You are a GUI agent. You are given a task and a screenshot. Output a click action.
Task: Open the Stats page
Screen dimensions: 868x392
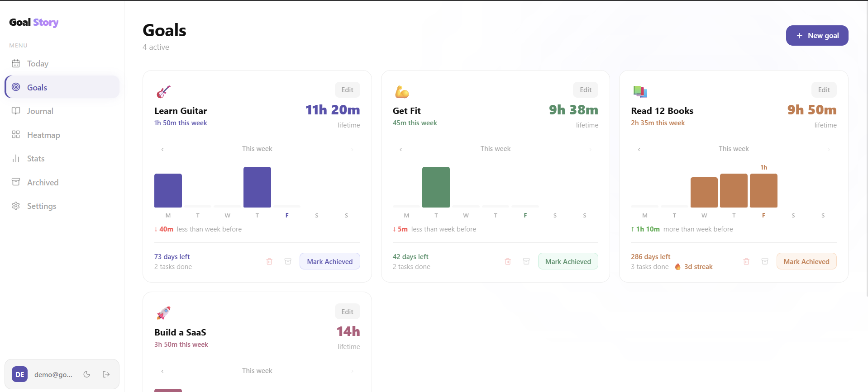pyautogui.click(x=62, y=159)
